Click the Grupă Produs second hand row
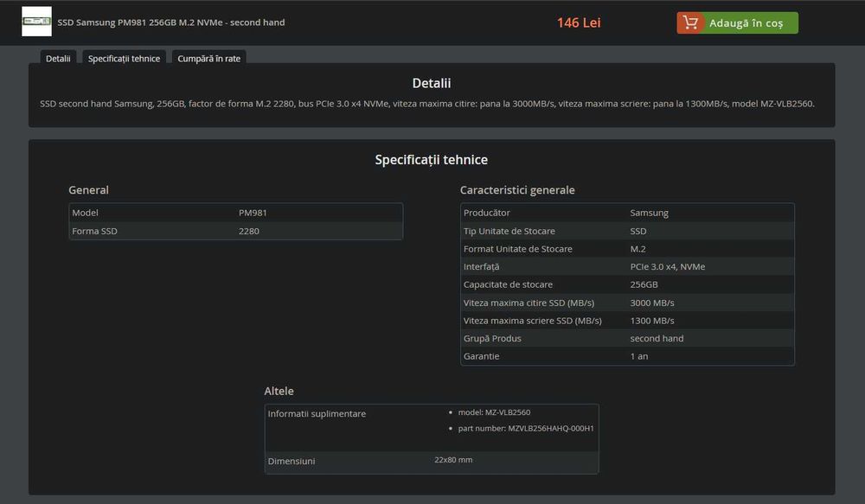865x504 pixels. pyautogui.click(x=627, y=338)
